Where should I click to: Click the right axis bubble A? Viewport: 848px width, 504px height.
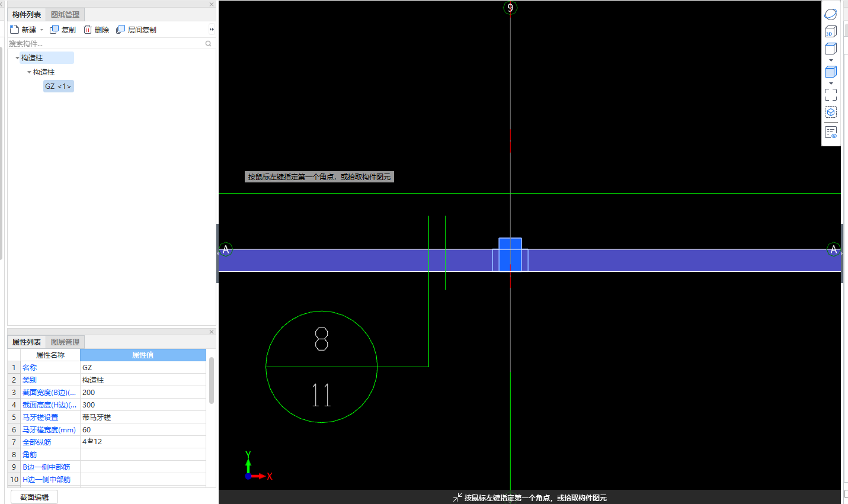pos(834,249)
